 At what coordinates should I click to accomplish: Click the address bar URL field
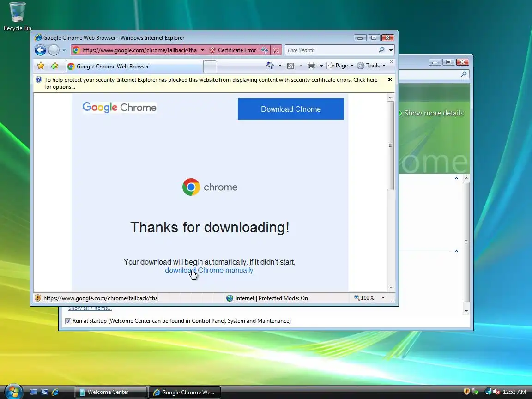pyautogui.click(x=139, y=50)
